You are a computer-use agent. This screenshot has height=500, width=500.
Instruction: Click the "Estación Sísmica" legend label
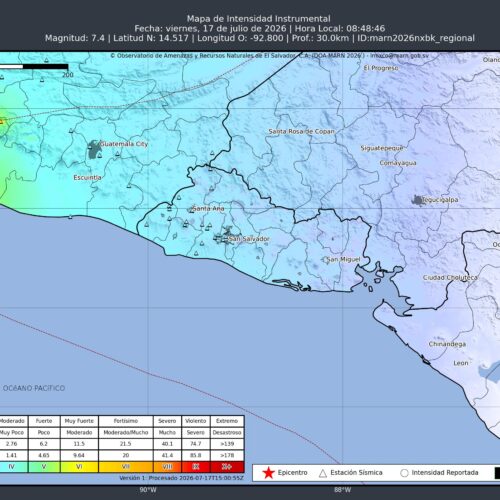(x=356, y=473)
